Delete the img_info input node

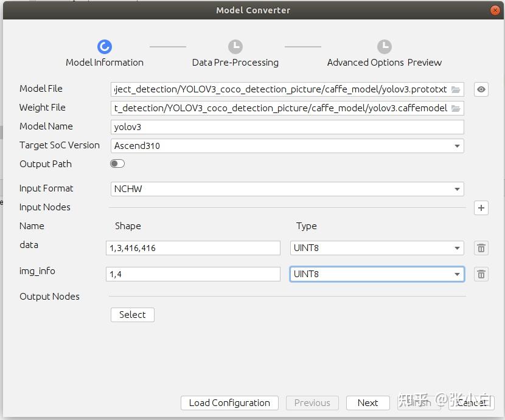tap(481, 274)
